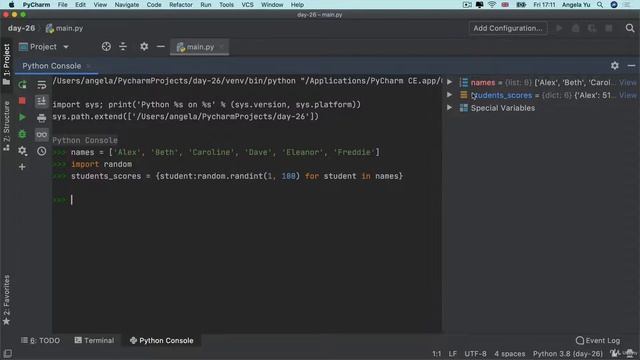This screenshot has width=640, height=360.
Task: Click the names variable name
Action: [483, 82]
